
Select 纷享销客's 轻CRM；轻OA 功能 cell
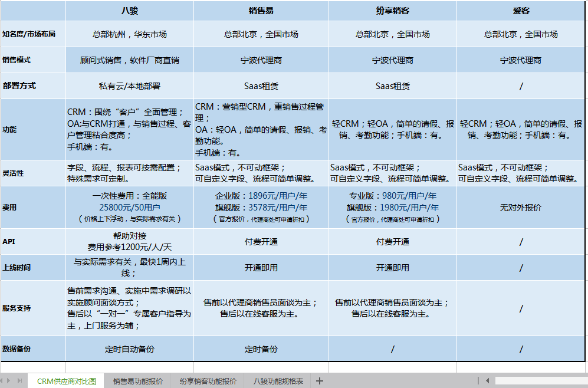click(393, 129)
